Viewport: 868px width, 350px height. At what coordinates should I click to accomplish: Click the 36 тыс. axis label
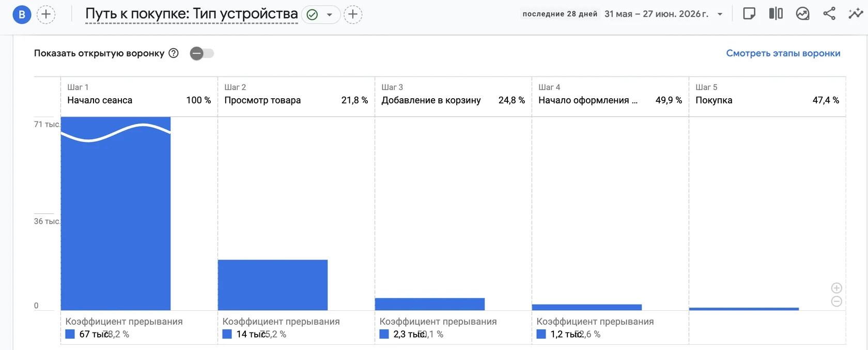tap(47, 221)
